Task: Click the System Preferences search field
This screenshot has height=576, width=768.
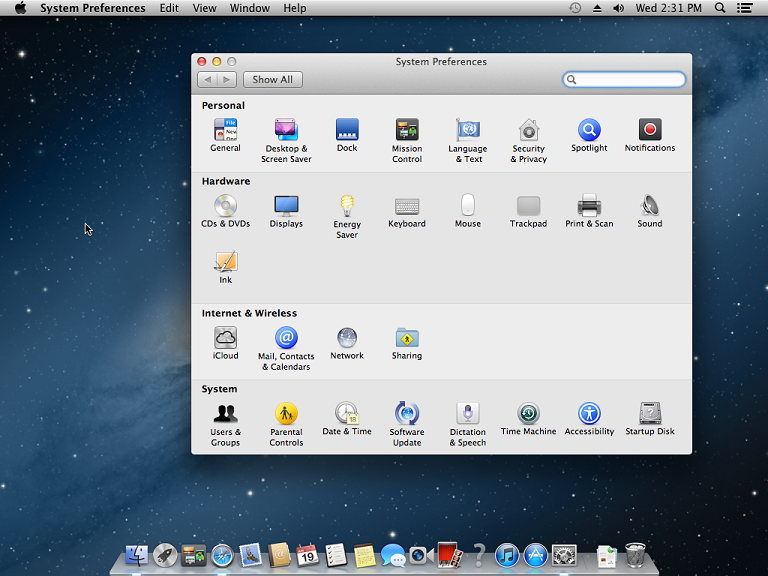Action: tap(630, 80)
